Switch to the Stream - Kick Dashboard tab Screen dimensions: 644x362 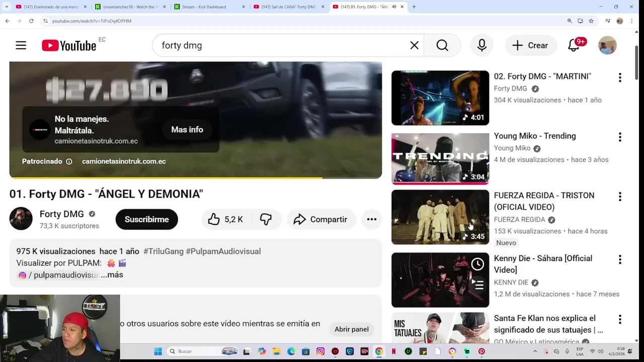pyautogui.click(x=210, y=7)
